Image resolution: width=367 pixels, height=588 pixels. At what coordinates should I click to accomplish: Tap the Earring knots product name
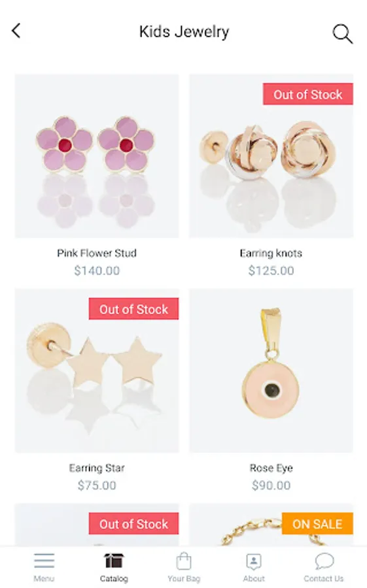click(x=271, y=253)
